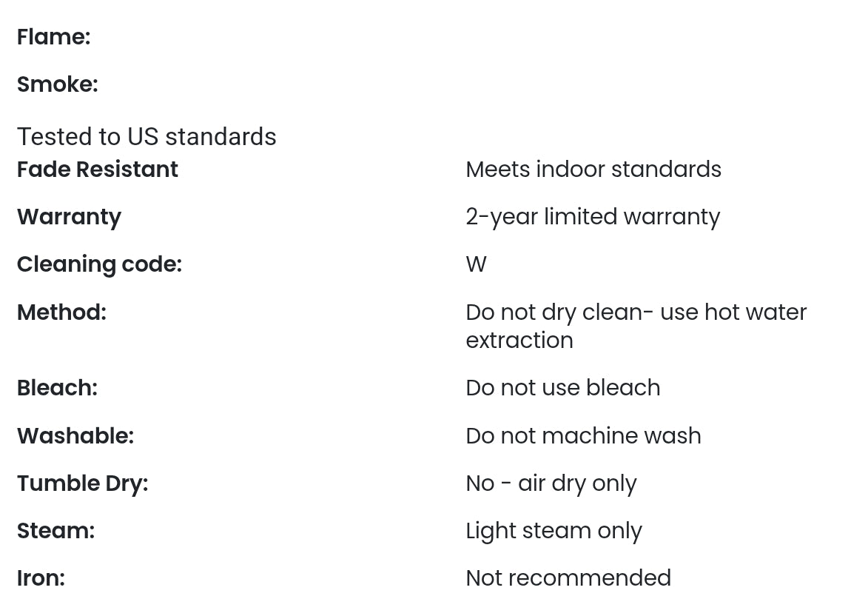Image resolution: width=868 pixels, height=616 pixels.
Task: Click the 'Meets indoor standards' value
Action: 593,170
